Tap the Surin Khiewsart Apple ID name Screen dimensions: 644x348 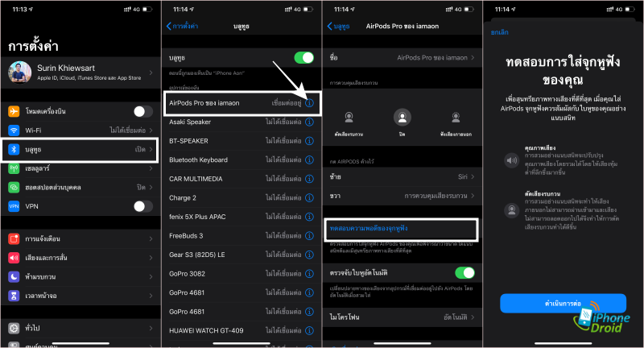[66, 68]
